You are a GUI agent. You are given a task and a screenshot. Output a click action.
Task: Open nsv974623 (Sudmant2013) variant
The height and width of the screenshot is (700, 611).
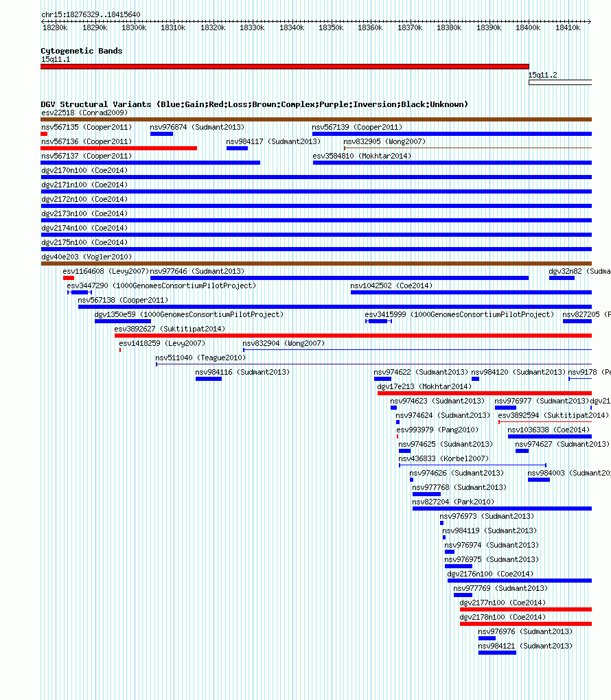393,408
